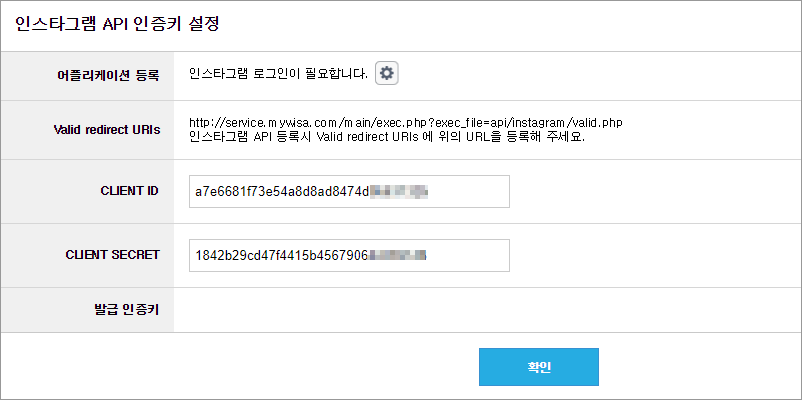This screenshot has width=802, height=400.
Task: Click the blurred end of CLIENT SECRET value
Action: (398, 255)
